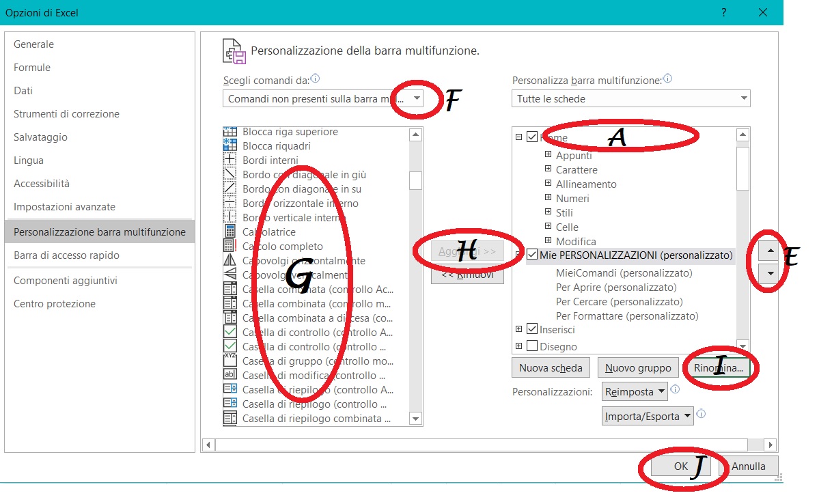This screenshot has width=819, height=504.
Task: Choose the Casella di gruppo icon
Action: [x=230, y=361]
